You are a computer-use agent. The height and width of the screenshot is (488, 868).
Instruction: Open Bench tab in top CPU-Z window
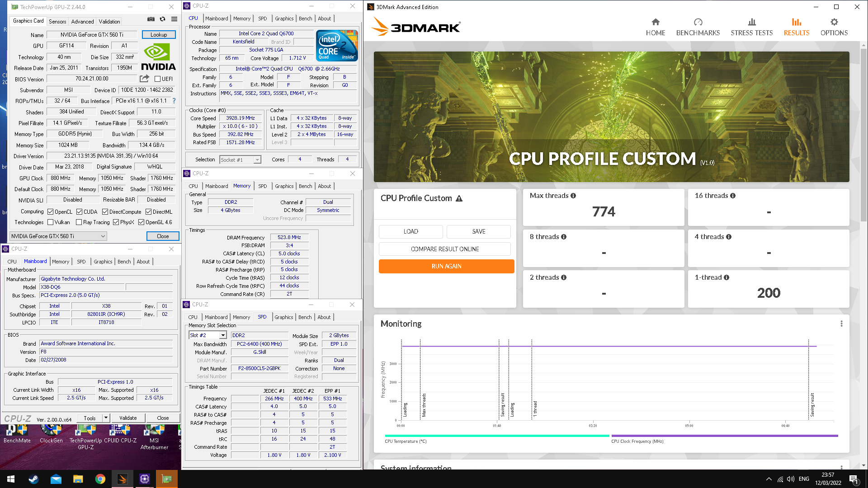(306, 19)
